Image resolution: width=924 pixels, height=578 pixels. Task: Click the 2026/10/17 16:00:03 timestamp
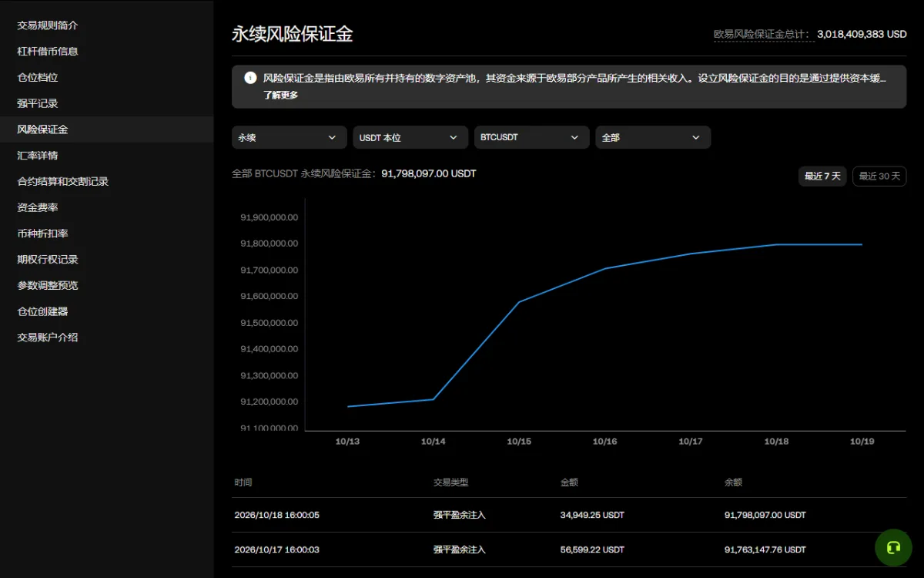click(277, 549)
